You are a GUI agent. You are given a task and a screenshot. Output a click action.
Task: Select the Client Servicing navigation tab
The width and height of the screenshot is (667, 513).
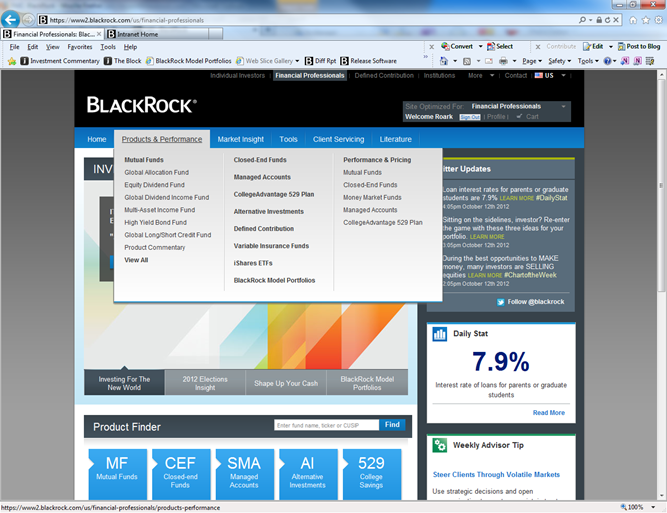pyautogui.click(x=339, y=139)
